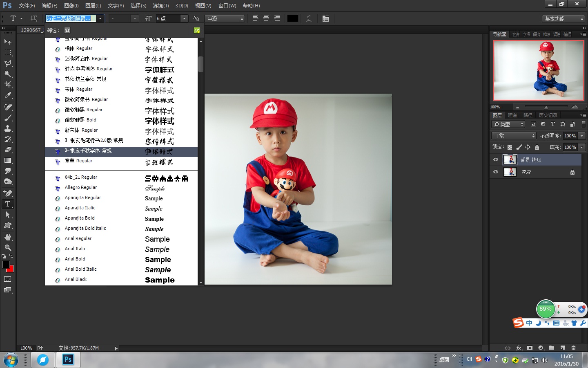Toggle the type layer filter
This screenshot has width=588, height=368.
coord(553,124)
